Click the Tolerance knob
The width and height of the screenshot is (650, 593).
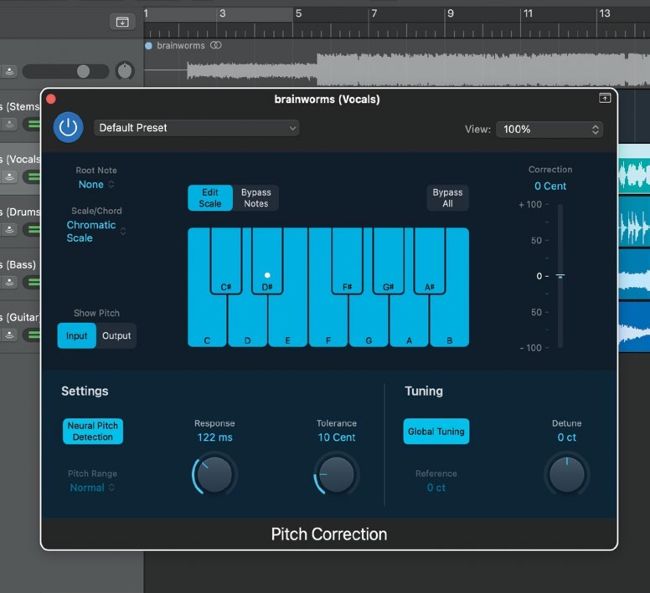[x=336, y=474]
